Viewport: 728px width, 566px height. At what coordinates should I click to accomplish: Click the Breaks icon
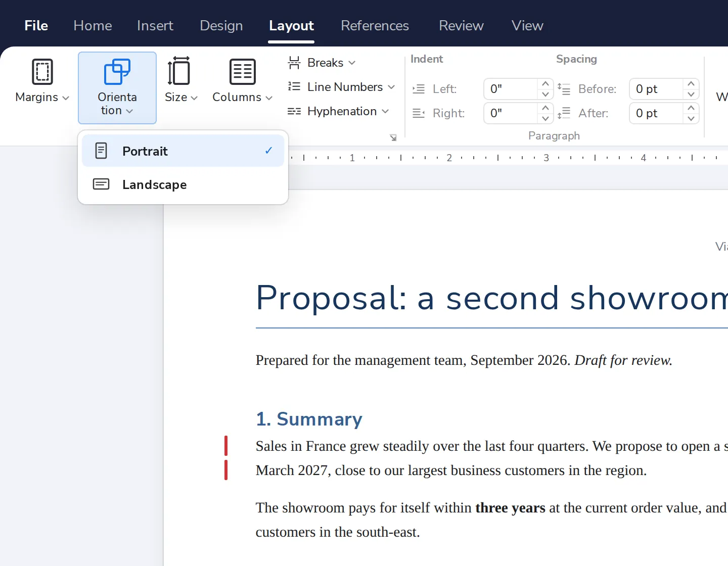pos(294,63)
